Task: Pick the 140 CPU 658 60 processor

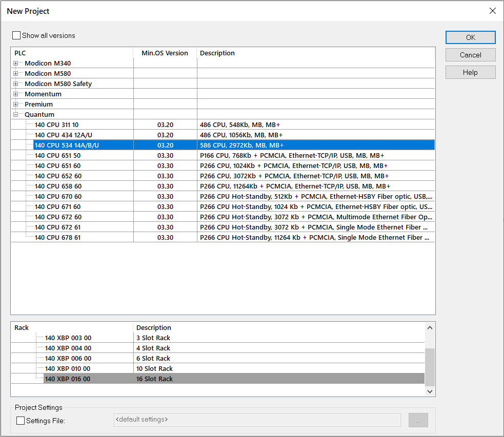Action: [x=223, y=186]
